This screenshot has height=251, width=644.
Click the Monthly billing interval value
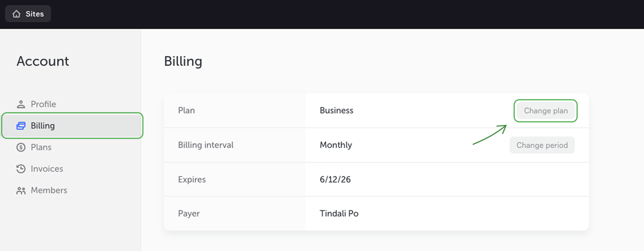[336, 145]
